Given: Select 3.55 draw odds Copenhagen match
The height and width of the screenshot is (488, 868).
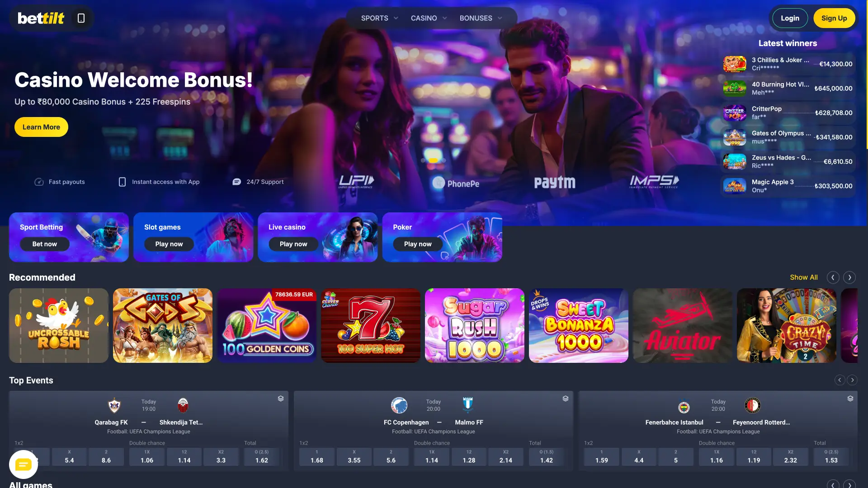Looking at the screenshot, I should [354, 457].
